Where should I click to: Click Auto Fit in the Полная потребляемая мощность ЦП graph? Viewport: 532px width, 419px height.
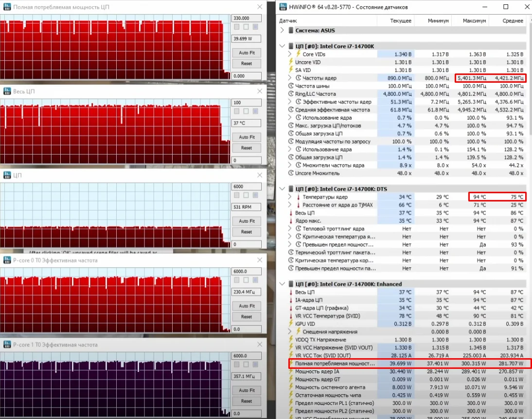(247, 53)
